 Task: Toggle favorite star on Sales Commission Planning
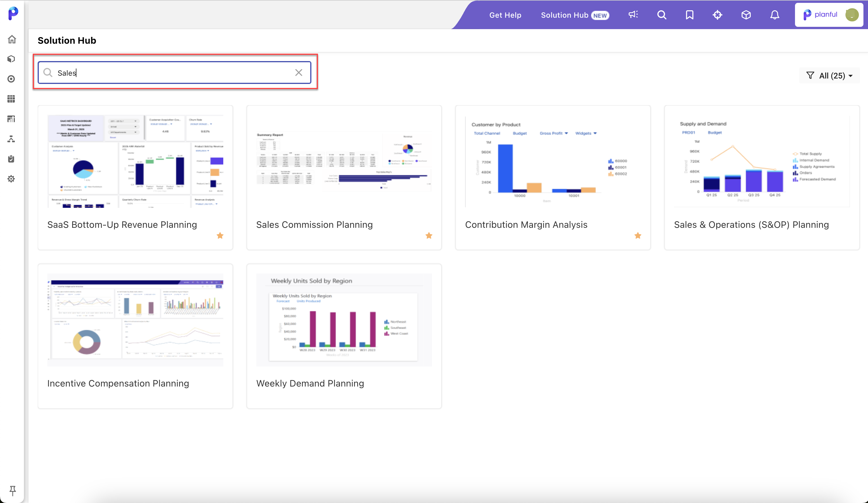[429, 235]
